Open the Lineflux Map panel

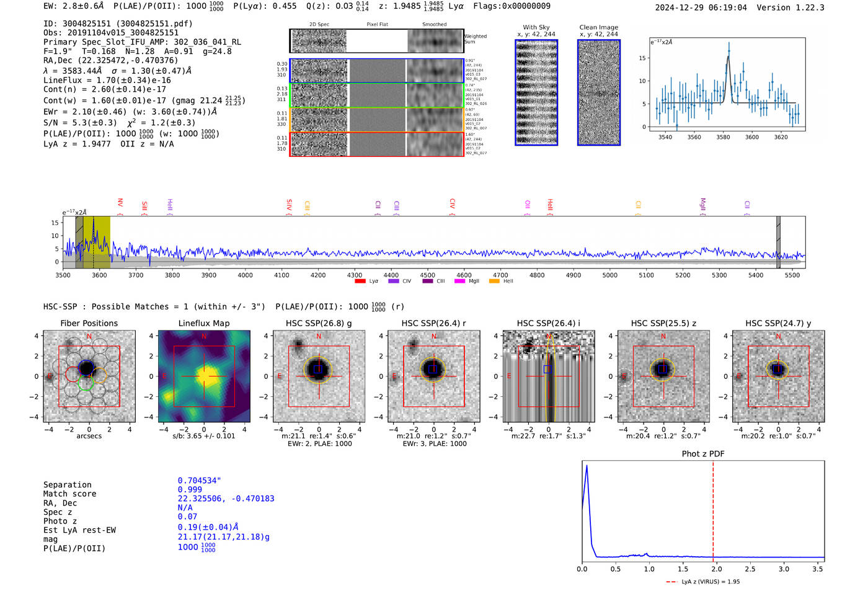[204, 376]
